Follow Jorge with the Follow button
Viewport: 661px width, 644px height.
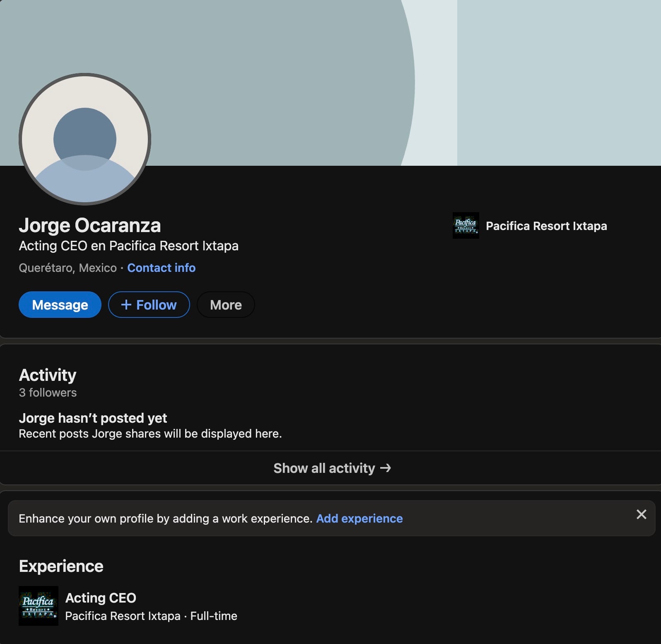pos(149,305)
